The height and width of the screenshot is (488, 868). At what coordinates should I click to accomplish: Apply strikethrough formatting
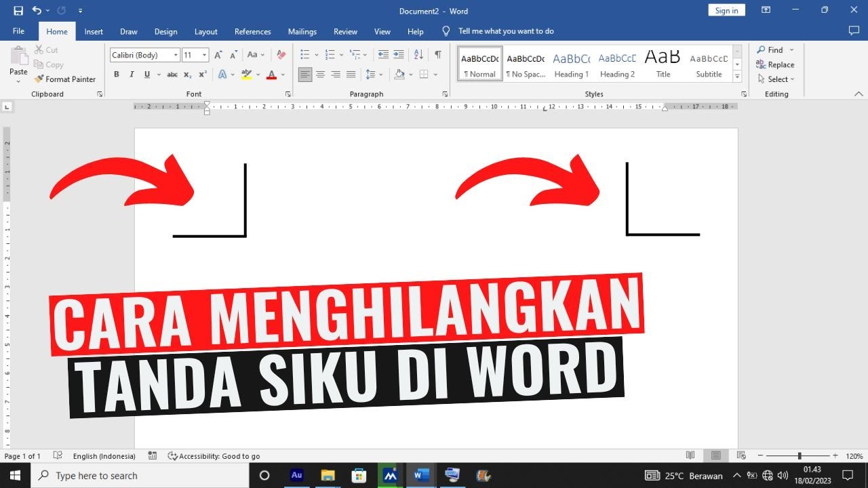(172, 75)
